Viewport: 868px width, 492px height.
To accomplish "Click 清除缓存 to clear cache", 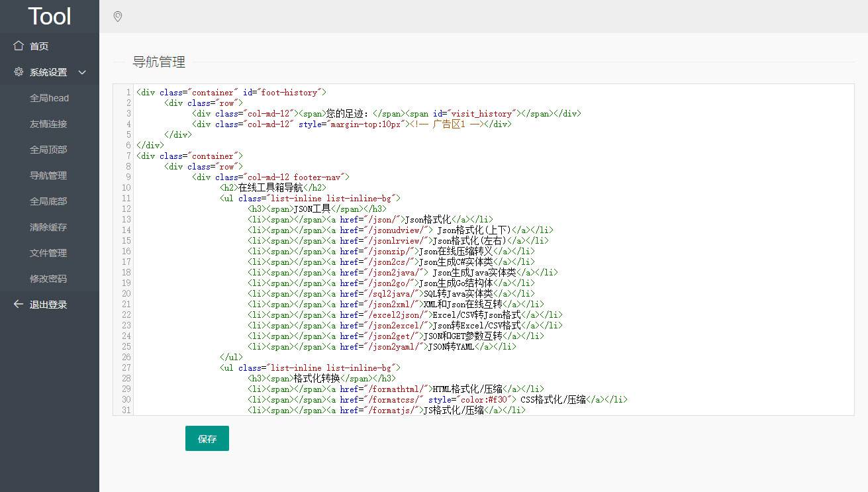I will pos(48,227).
